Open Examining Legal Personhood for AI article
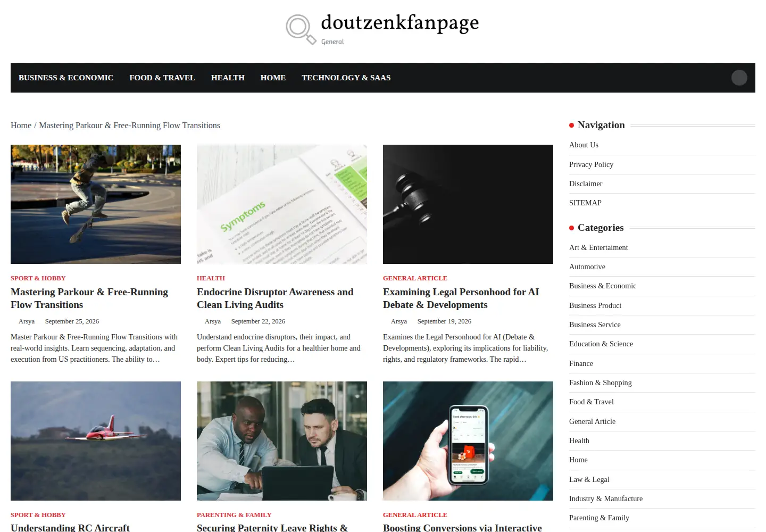The image size is (766, 532). click(x=461, y=298)
